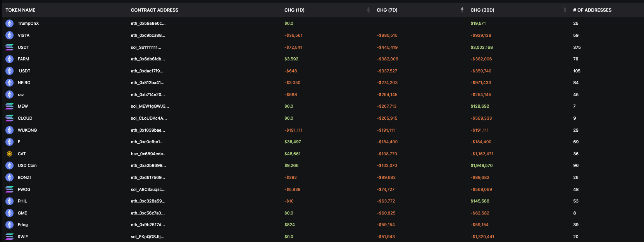
Task: Click the Ethereum icon next to BONZI
Action: click(10, 177)
